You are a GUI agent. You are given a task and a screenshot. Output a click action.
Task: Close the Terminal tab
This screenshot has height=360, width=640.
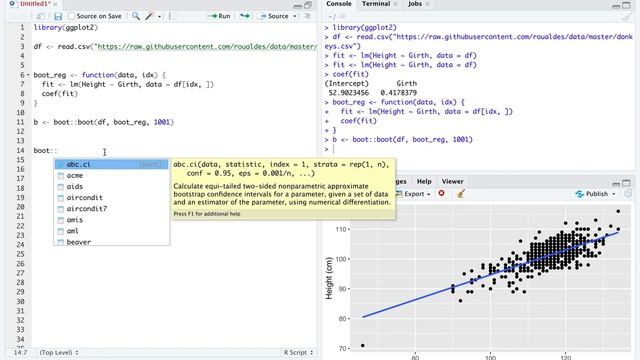click(395, 4)
